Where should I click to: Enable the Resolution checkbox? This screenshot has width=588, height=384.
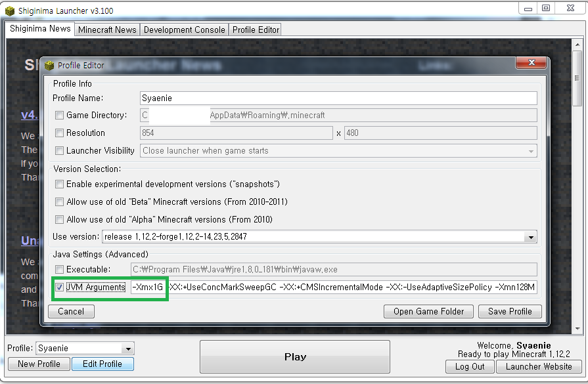(59, 133)
